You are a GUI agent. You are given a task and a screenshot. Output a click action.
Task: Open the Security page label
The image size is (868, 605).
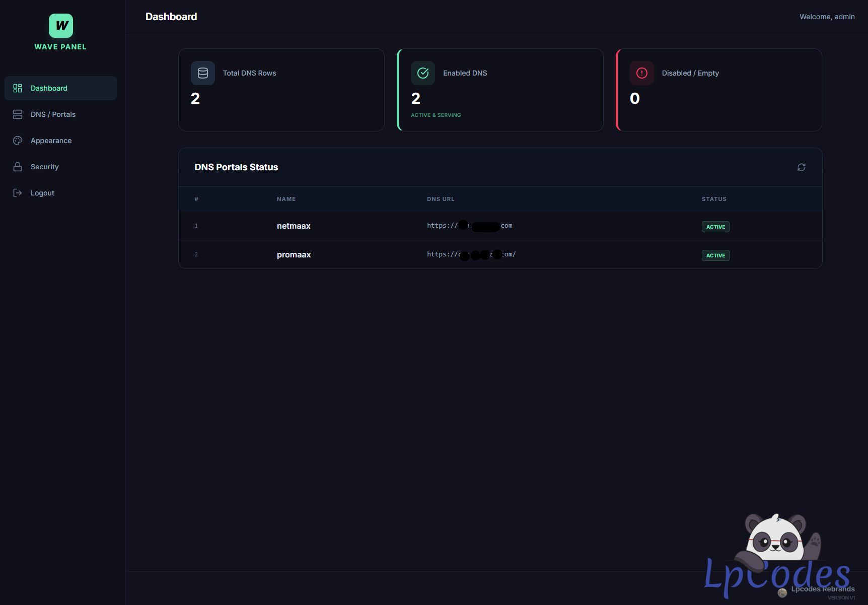(x=44, y=167)
